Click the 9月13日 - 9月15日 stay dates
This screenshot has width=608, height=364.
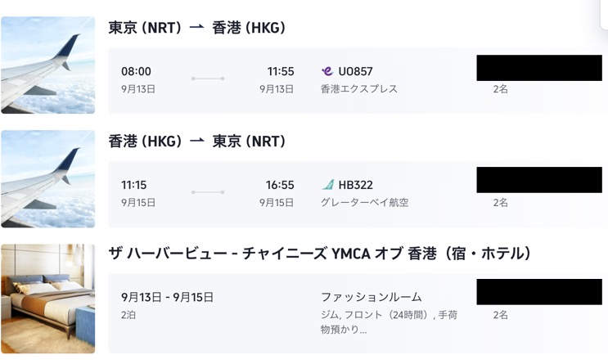167,297
